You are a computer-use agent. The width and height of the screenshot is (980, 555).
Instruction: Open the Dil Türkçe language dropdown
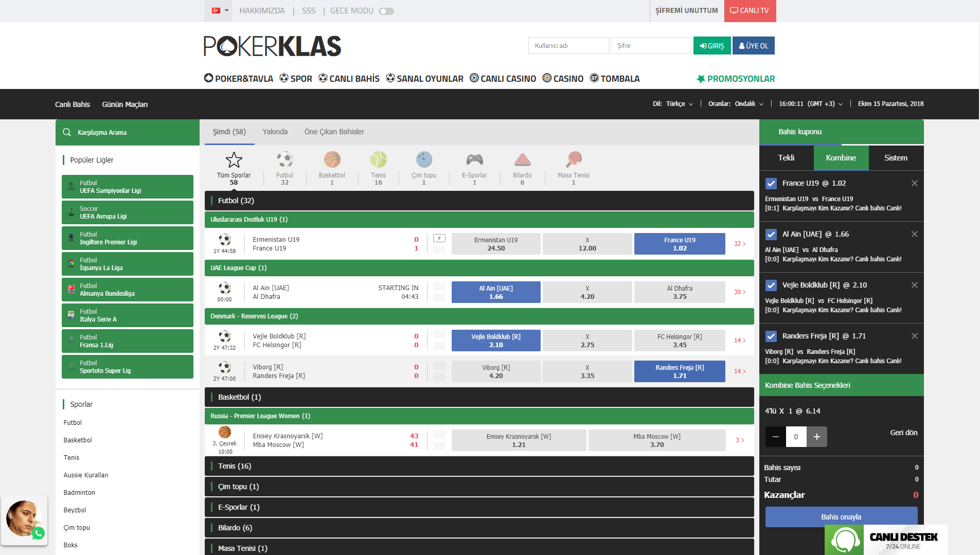point(679,104)
